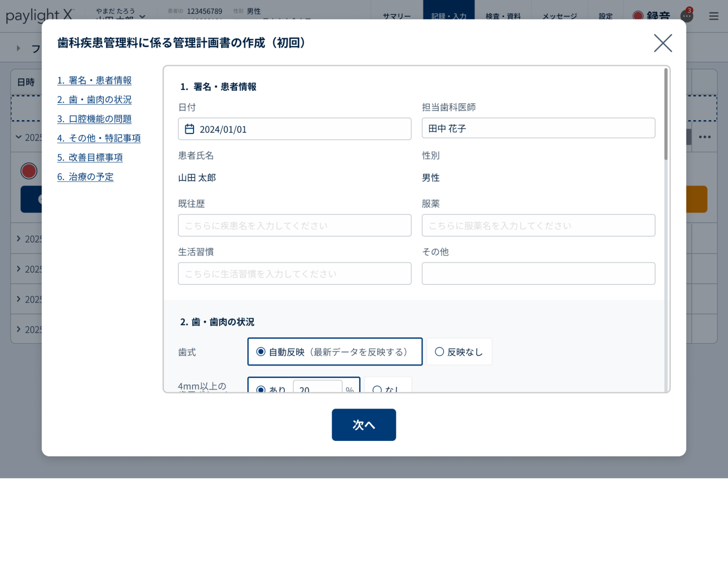This screenshot has height=565, width=728.
Task: Click the 既往歴 input field
Action: (x=294, y=225)
